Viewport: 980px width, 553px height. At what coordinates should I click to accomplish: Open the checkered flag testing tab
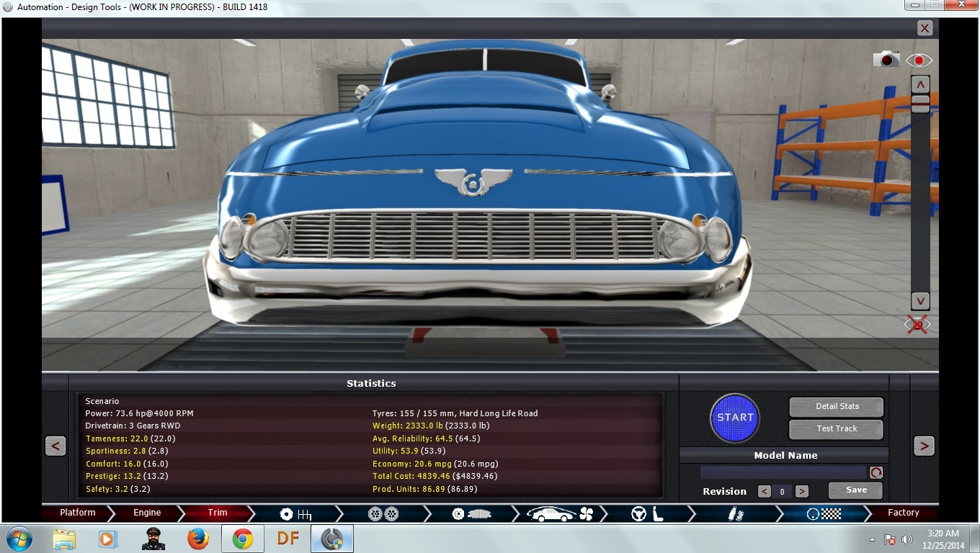[x=823, y=513]
